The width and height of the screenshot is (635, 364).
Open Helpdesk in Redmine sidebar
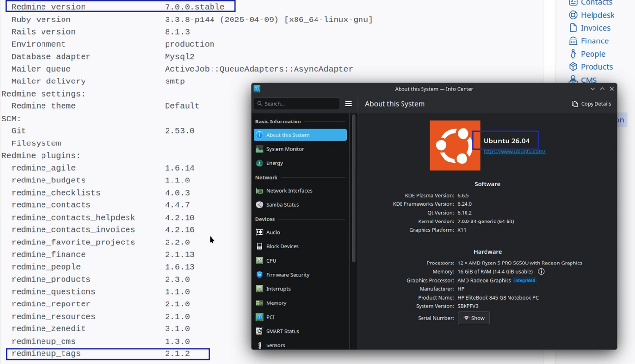click(592, 15)
